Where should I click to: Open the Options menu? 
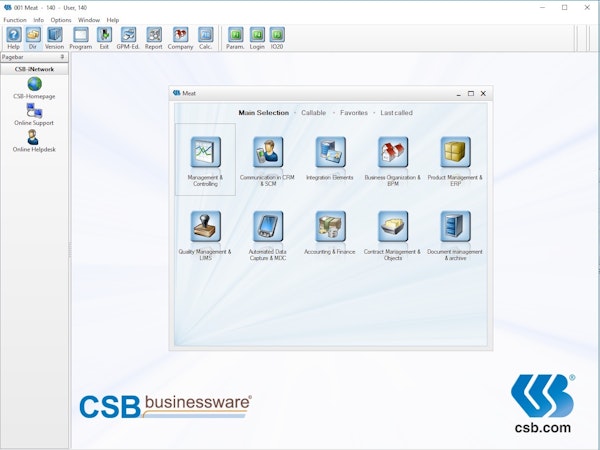tap(61, 20)
